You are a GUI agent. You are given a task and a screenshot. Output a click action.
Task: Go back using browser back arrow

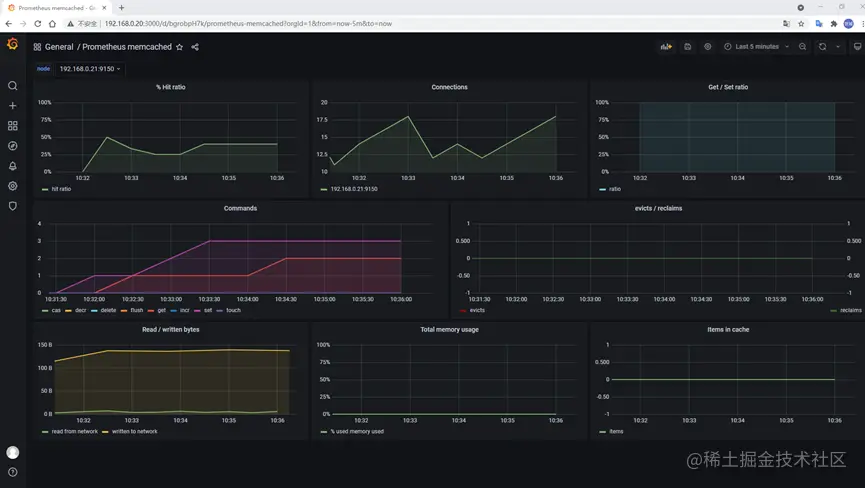point(8,24)
